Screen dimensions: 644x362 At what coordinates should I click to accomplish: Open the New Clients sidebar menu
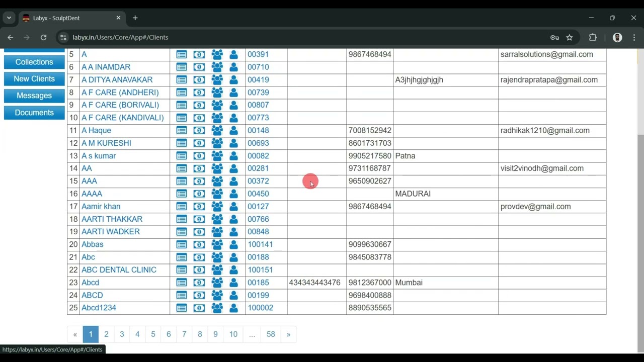pos(34,79)
